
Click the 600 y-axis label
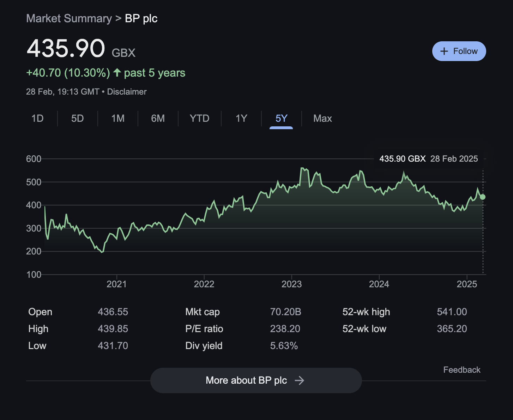(34, 159)
